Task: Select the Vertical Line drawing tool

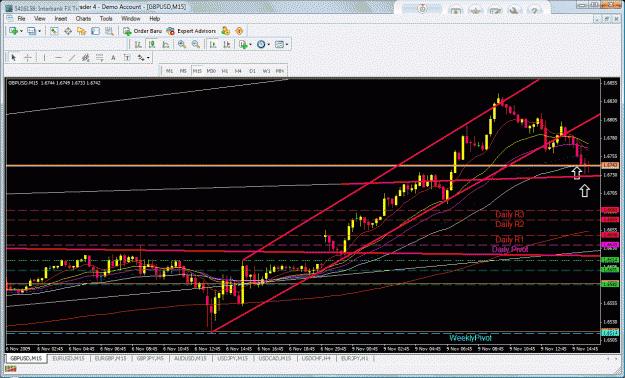Action: point(44,58)
